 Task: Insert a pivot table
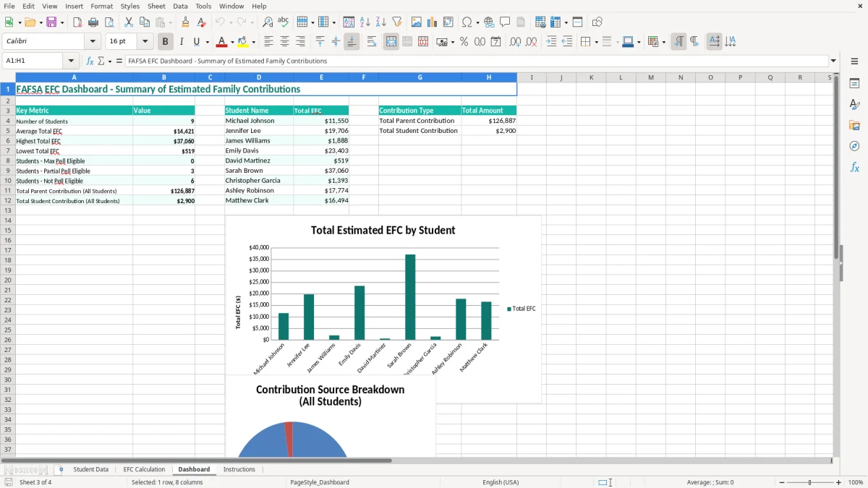click(x=448, y=22)
